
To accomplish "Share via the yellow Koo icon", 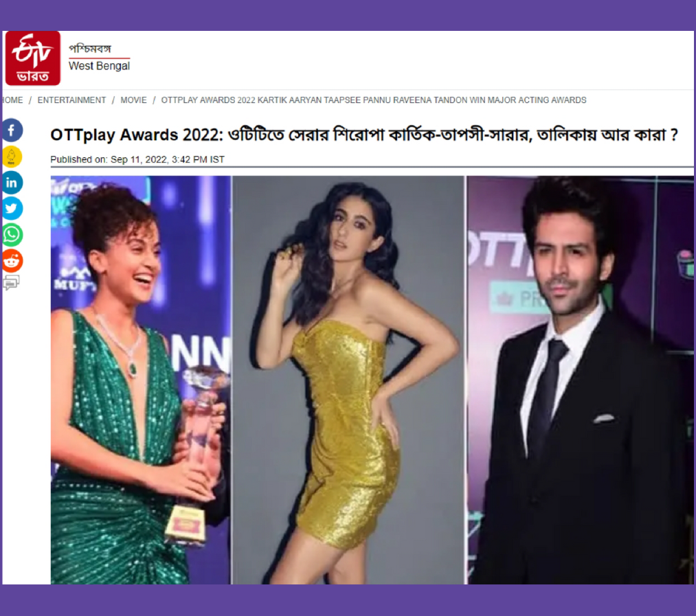I will (x=12, y=157).
